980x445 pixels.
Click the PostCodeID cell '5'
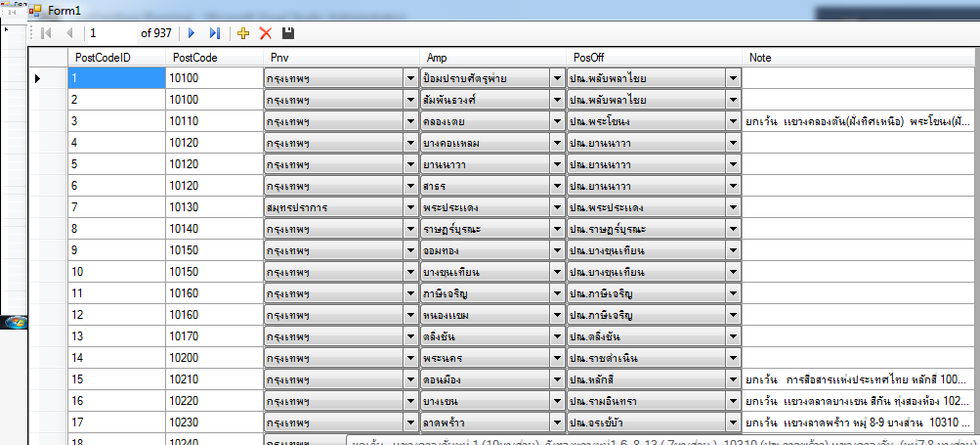(117, 164)
